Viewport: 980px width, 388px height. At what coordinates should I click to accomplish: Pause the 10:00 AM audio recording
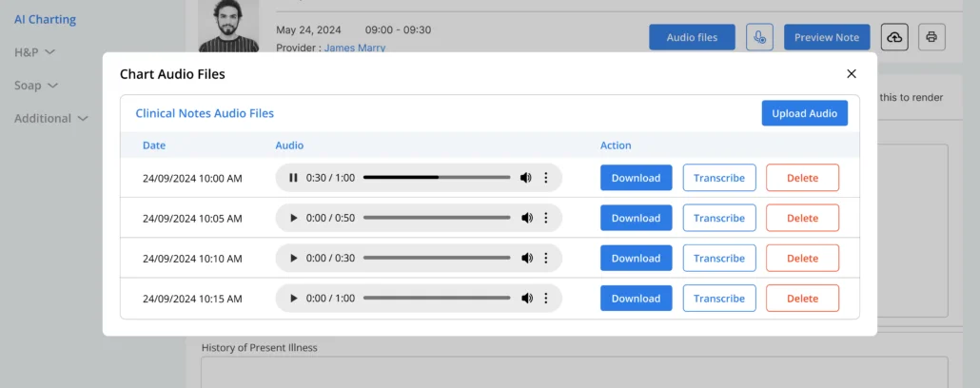pos(293,178)
